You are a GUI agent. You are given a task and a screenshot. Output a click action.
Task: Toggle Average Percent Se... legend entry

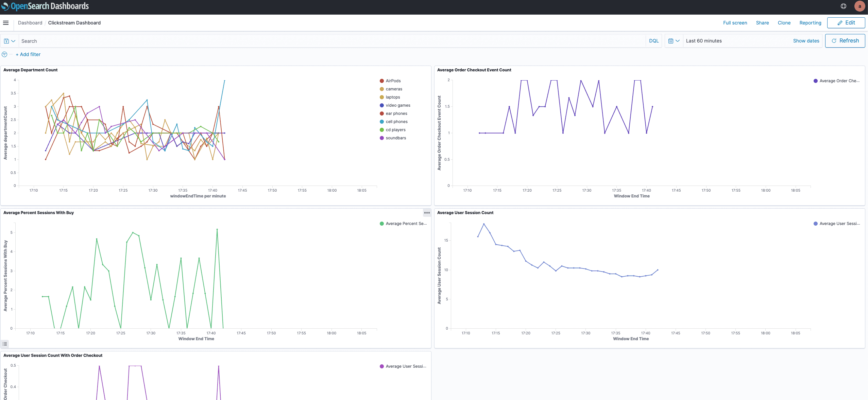click(x=403, y=224)
